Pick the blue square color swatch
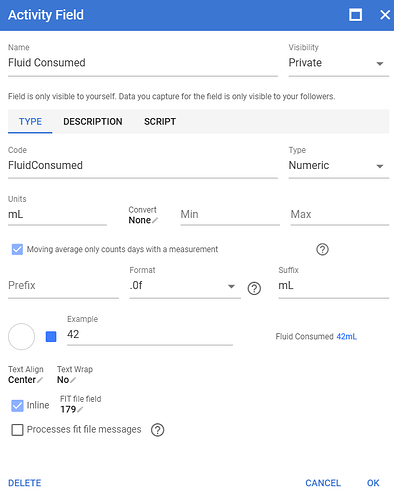Image resolution: width=394 pixels, height=499 pixels. click(x=51, y=337)
